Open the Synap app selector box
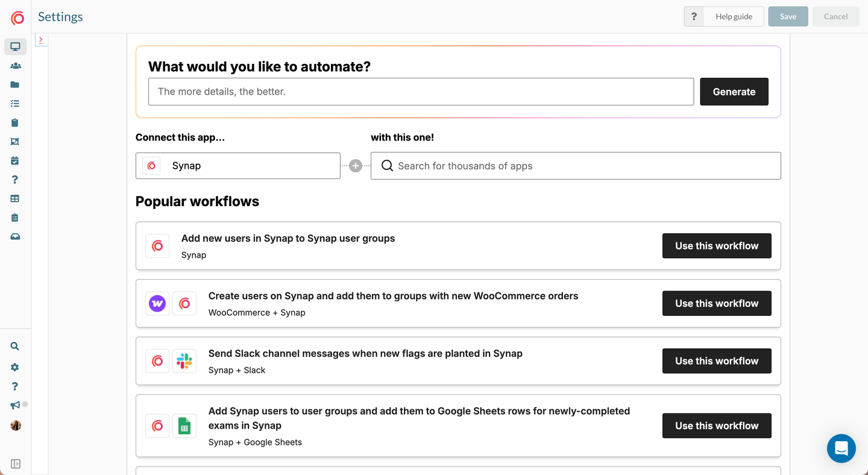The width and height of the screenshot is (868, 475). pyautogui.click(x=238, y=166)
